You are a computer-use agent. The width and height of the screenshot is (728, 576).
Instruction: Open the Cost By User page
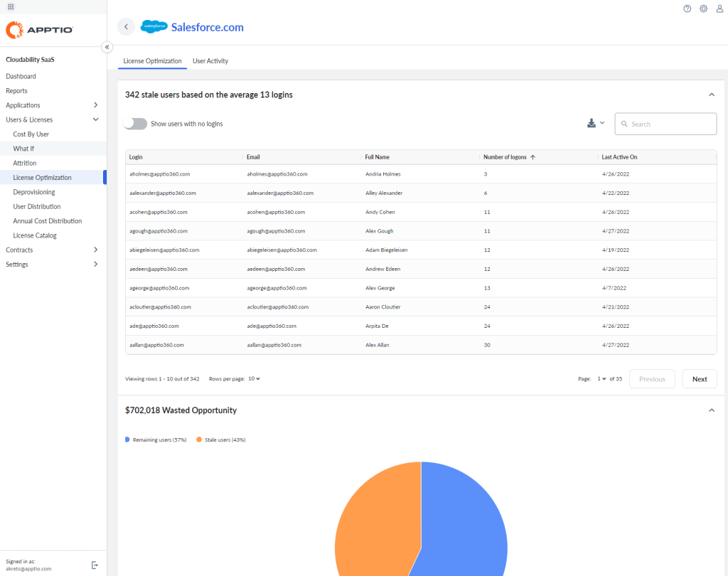(x=33, y=134)
